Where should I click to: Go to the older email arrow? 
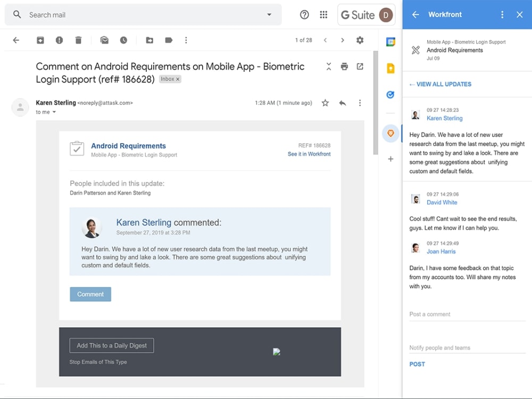(342, 40)
